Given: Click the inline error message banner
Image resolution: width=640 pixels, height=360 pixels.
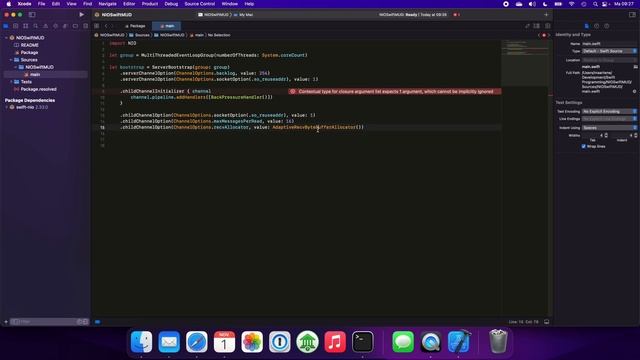Looking at the screenshot, I should coord(395,91).
